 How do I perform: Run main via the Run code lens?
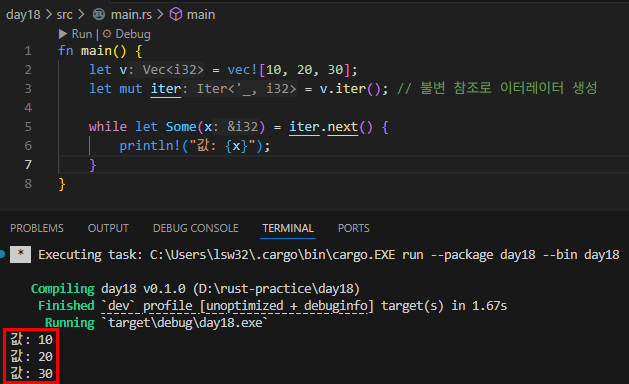point(82,34)
